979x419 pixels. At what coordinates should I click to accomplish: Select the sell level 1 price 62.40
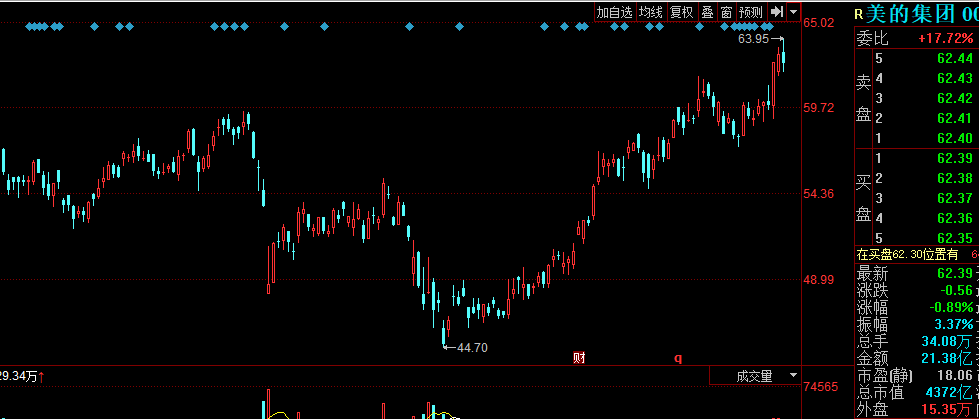(x=955, y=138)
